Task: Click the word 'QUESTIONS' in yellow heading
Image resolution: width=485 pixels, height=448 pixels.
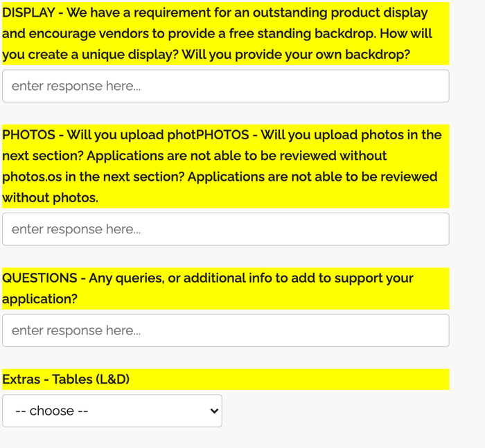Action: pos(39,278)
